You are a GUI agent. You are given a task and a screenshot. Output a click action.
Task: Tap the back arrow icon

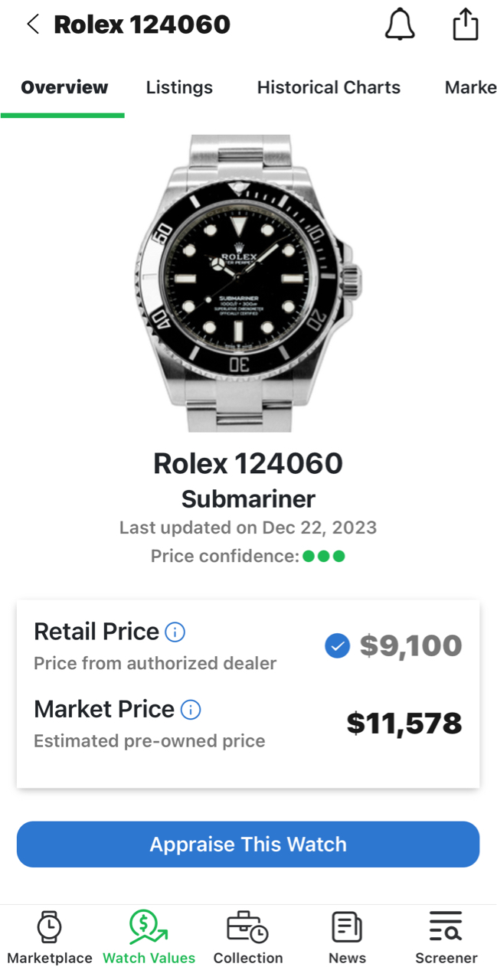click(33, 24)
